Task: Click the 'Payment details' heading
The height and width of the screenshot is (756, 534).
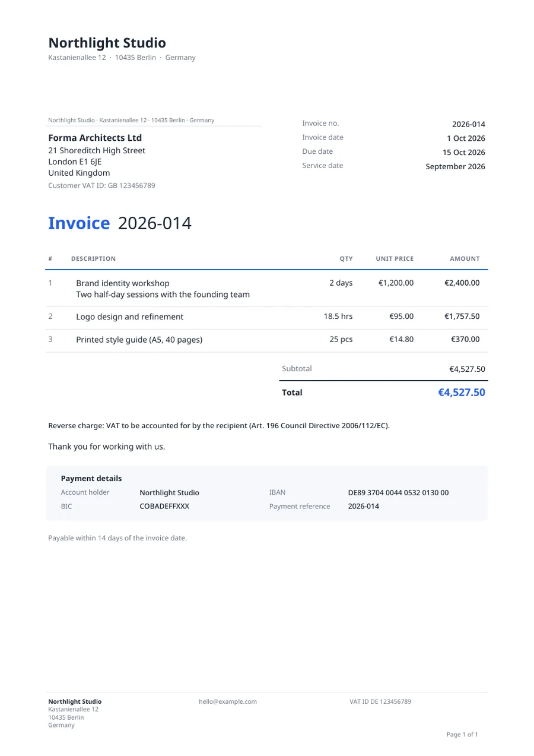Action: (x=91, y=479)
